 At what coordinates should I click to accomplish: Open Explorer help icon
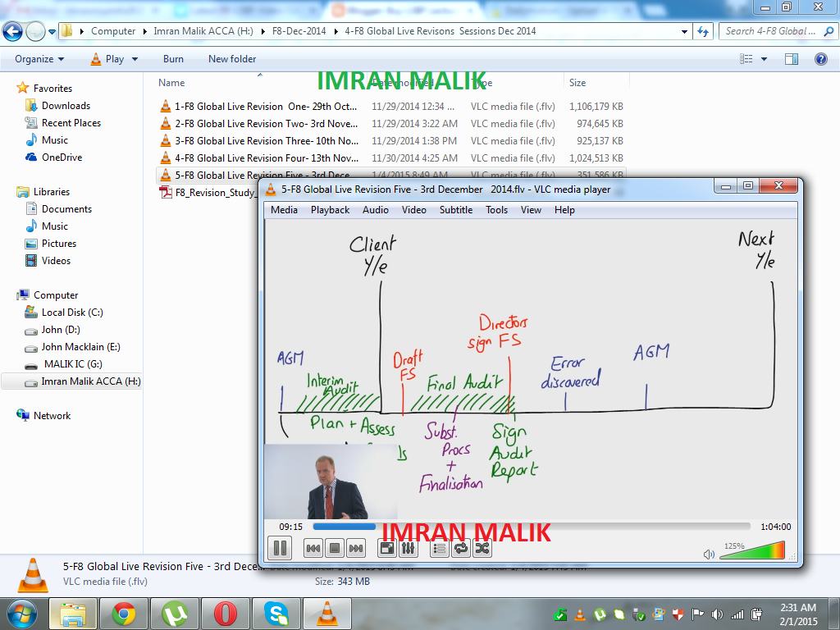coord(820,59)
